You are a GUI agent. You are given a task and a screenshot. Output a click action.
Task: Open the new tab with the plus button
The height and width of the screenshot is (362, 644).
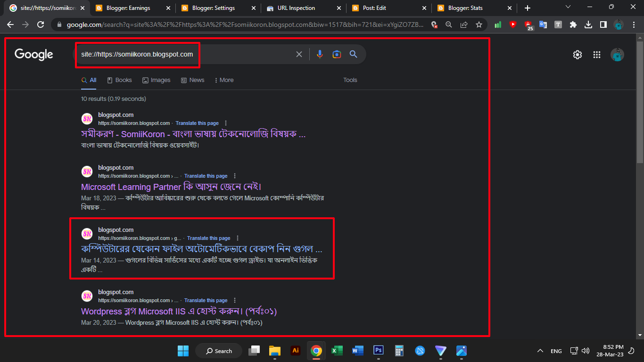click(x=528, y=8)
